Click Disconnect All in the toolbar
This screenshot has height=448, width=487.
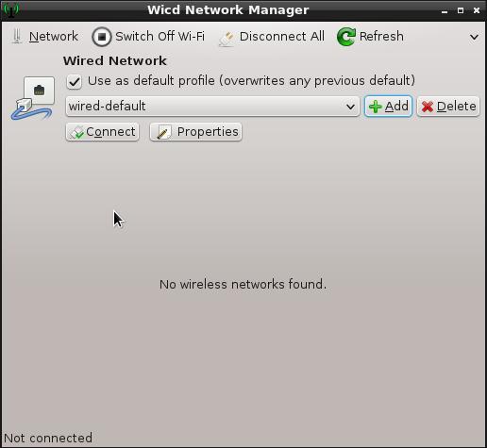pyautogui.click(x=272, y=37)
